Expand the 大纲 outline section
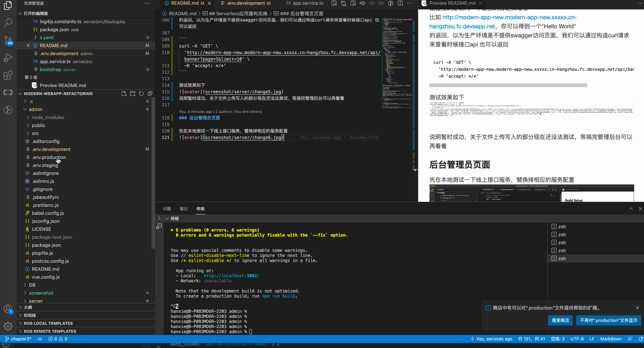This screenshot has width=644, height=348. [x=86, y=307]
